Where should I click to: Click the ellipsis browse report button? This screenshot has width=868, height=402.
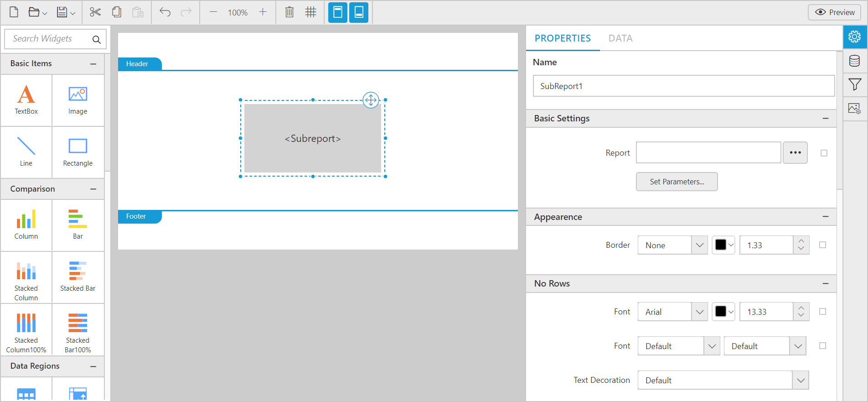pyautogui.click(x=796, y=153)
